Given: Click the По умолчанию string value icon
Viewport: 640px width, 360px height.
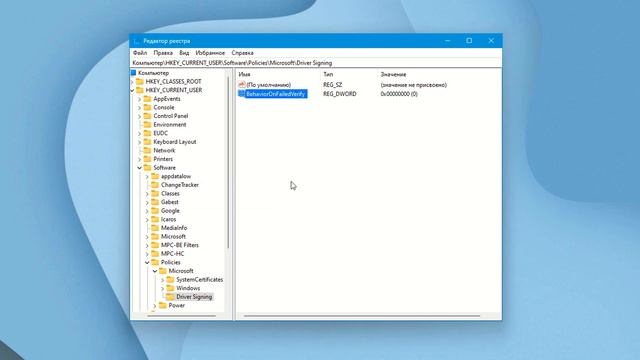Looking at the screenshot, I should pyautogui.click(x=242, y=84).
